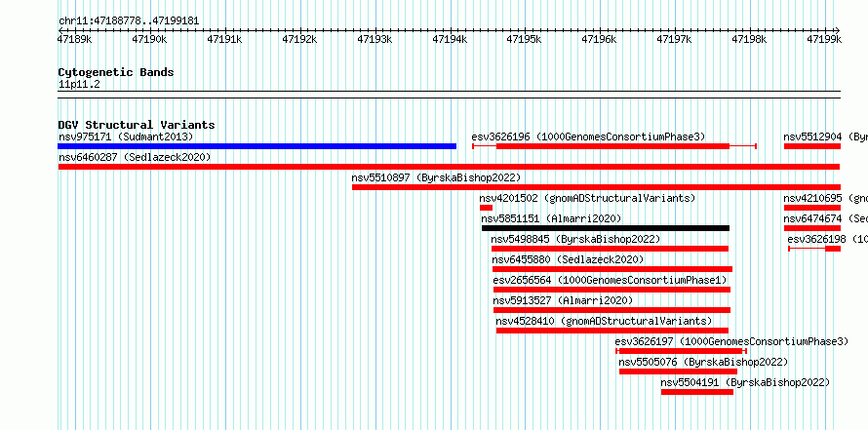Select the blue nsv975171 variant bar

(x=256, y=146)
